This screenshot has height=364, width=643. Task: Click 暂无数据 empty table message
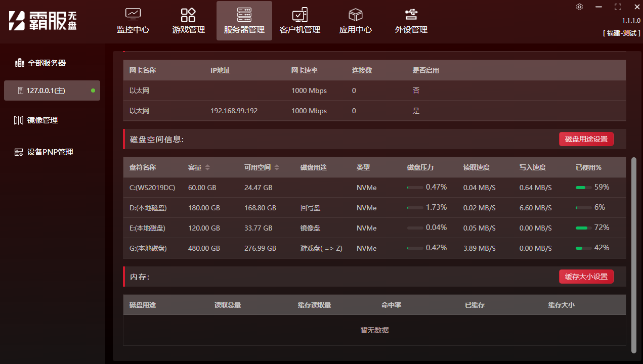point(374,330)
